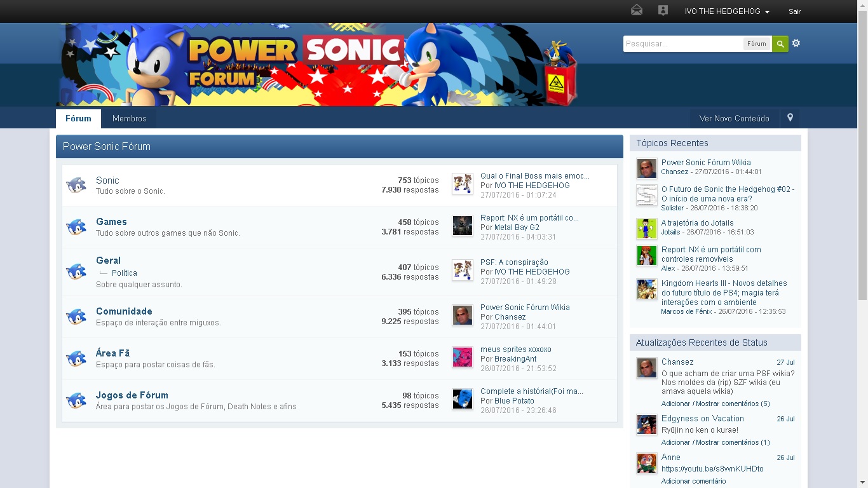Open 'Report: NX é um portátil co...' in Games row

[529, 218]
